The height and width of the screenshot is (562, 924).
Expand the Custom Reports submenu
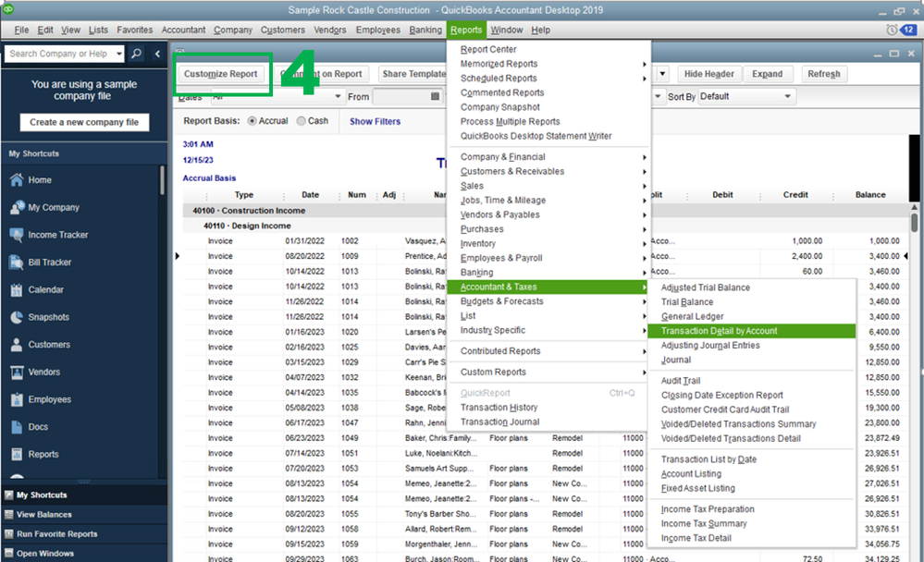644,373
